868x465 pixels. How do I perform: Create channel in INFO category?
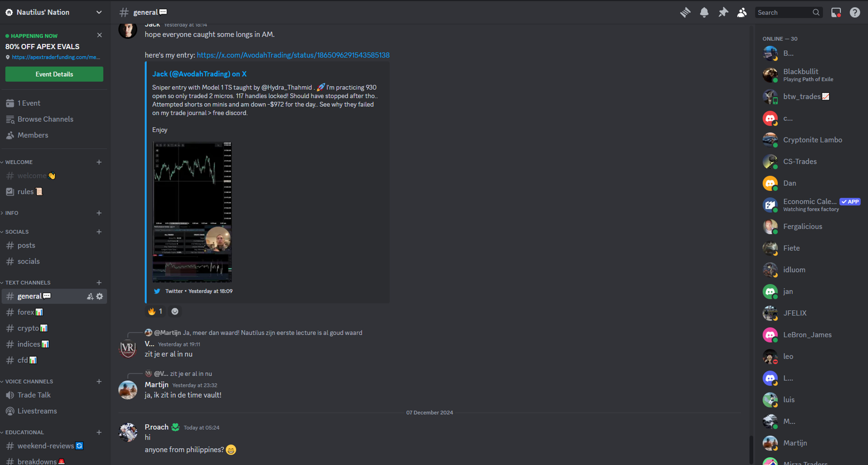point(99,213)
